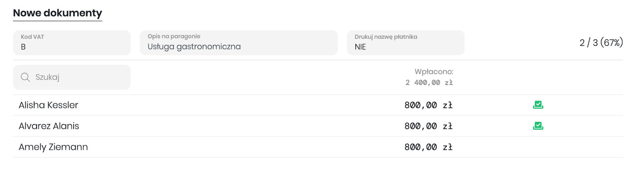
Task: Click the Wpłacono total 2 400,00 zł
Action: point(429,83)
